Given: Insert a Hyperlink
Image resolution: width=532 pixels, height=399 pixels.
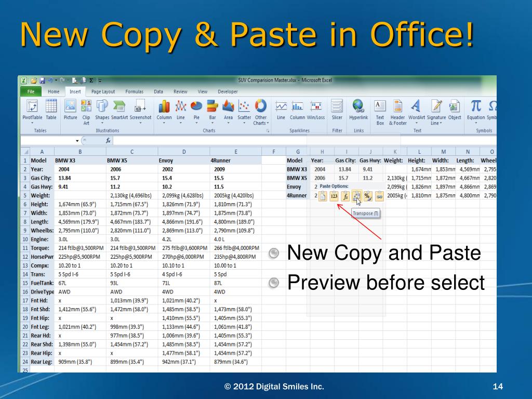Looking at the screenshot, I should coord(358,110).
